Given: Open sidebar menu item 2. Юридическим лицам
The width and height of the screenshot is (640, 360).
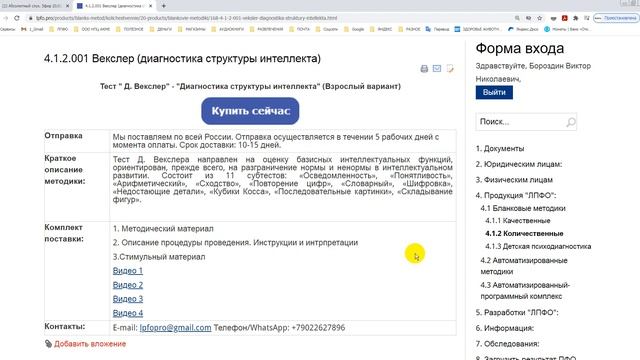Looking at the screenshot, I should coord(519,164).
